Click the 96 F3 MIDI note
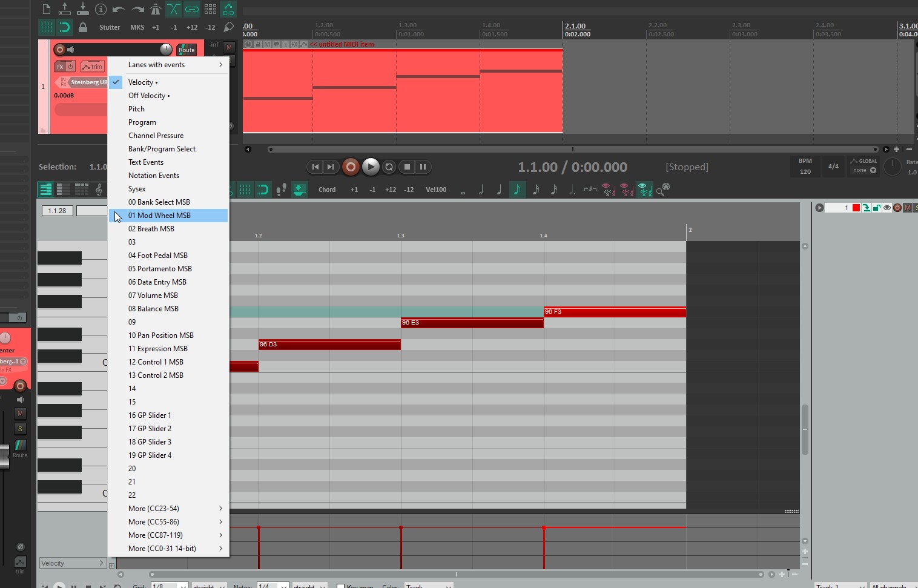This screenshot has width=918, height=588. click(x=615, y=312)
